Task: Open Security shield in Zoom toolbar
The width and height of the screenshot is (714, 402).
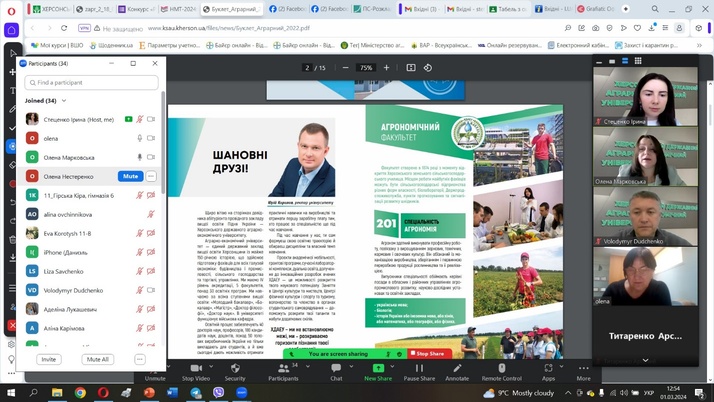Action: (235, 368)
